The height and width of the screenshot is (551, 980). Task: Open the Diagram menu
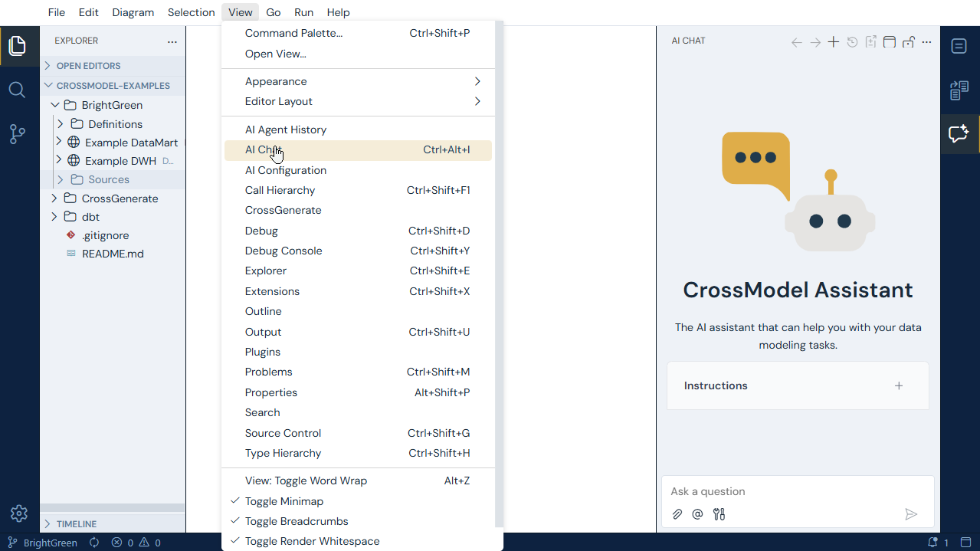(133, 12)
